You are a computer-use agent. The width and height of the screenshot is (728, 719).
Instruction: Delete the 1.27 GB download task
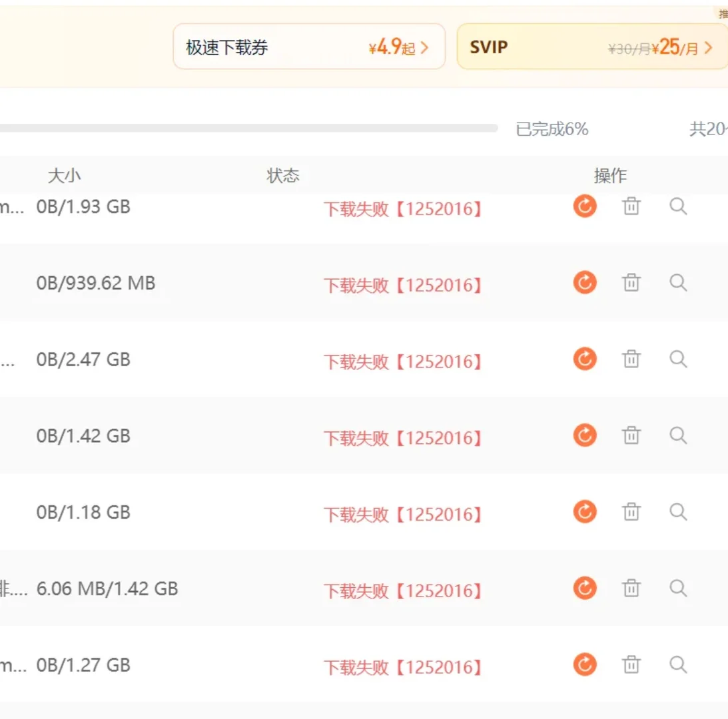point(631,664)
